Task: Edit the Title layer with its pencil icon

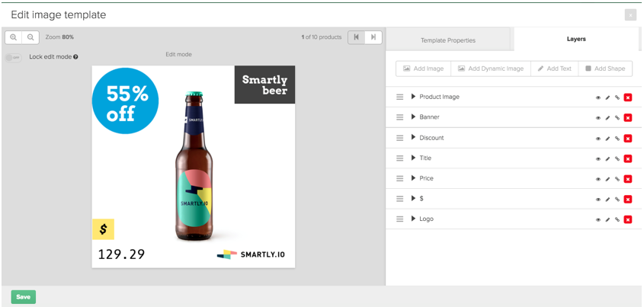Action: tap(608, 159)
